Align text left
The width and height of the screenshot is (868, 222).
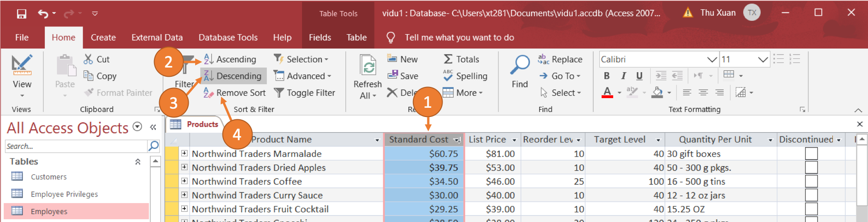[x=687, y=92]
